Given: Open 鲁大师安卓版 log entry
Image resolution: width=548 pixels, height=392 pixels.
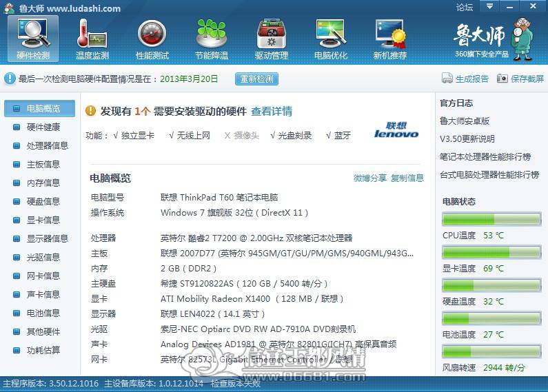Looking at the screenshot, I should (465, 121).
